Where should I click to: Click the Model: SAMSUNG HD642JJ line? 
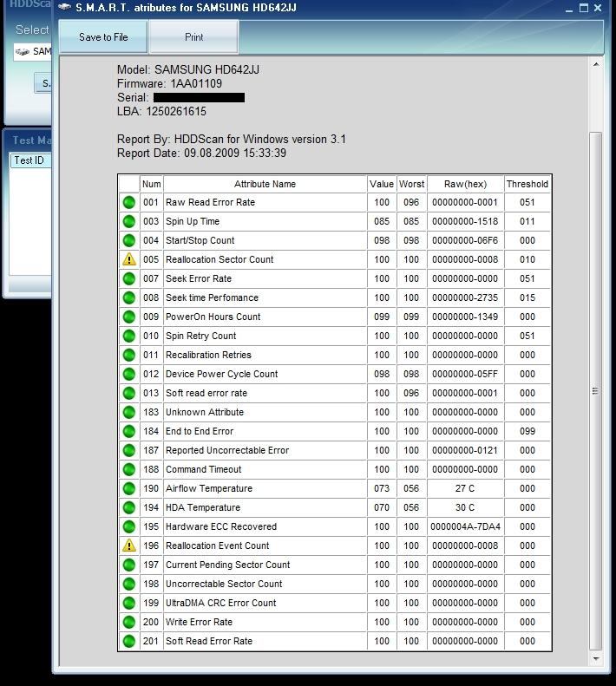[x=188, y=69]
